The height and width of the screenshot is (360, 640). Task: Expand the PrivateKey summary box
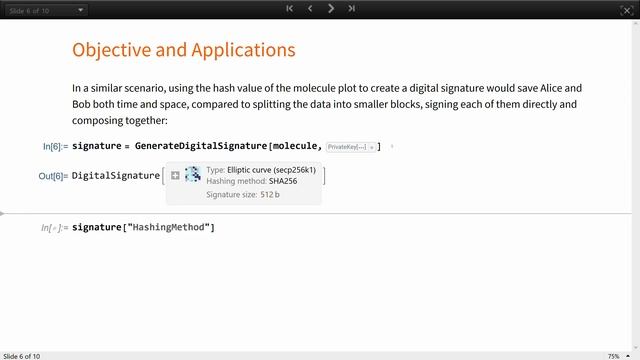[x=351, y=147]
